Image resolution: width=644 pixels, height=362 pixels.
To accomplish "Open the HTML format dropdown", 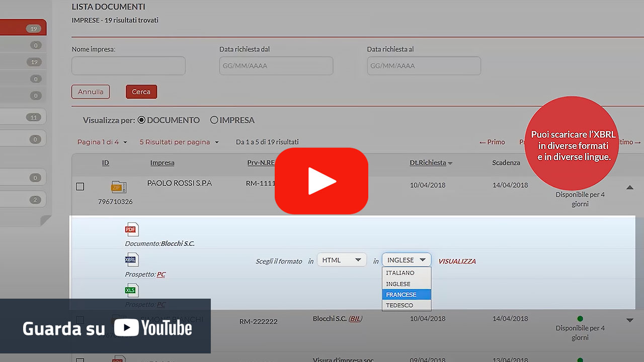I will pos(342,260).
